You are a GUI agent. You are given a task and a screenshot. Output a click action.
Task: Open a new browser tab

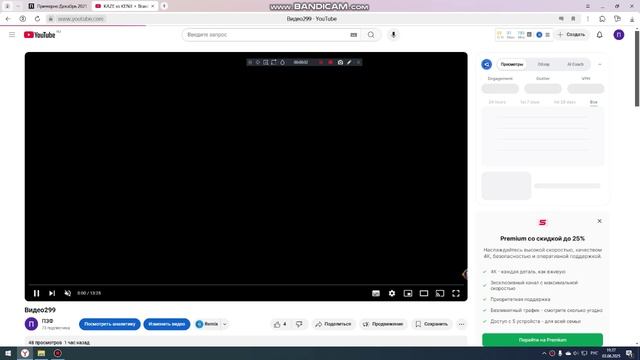(164, 6)
